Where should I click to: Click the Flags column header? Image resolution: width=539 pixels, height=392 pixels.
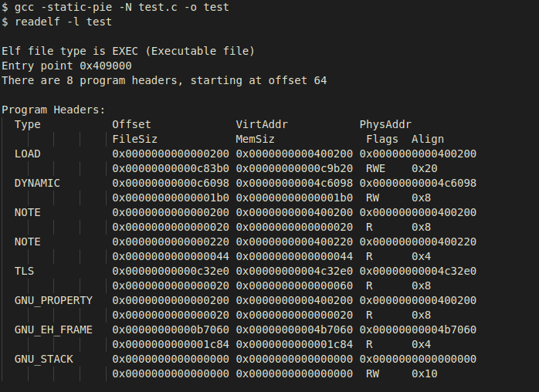click(382, 139)
